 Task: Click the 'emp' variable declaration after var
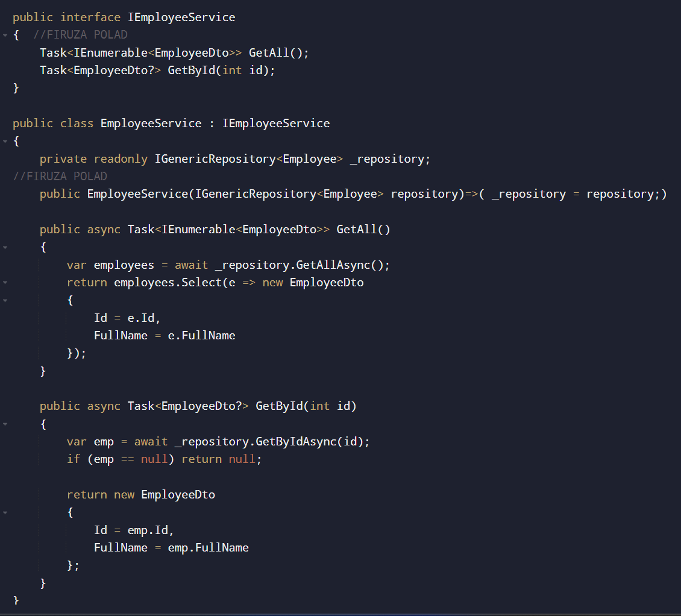click(104, 441)
